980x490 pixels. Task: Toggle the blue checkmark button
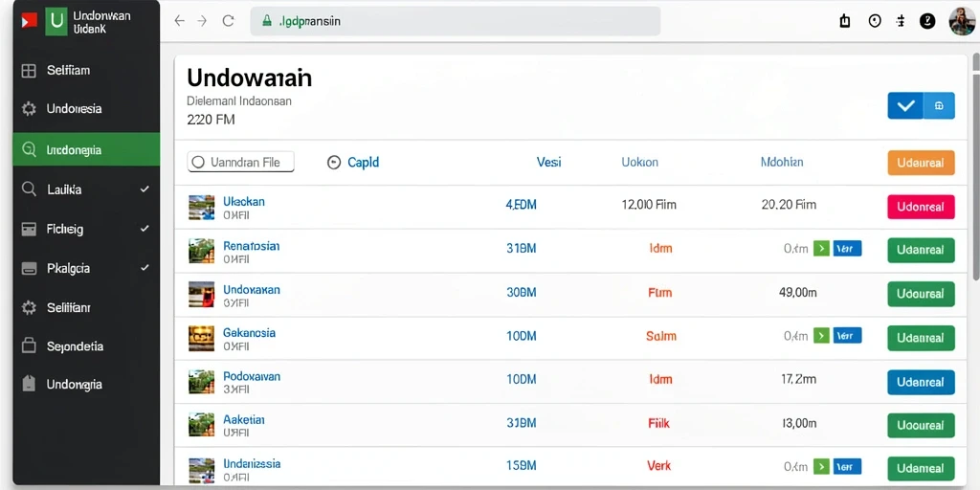click(905, 105)
